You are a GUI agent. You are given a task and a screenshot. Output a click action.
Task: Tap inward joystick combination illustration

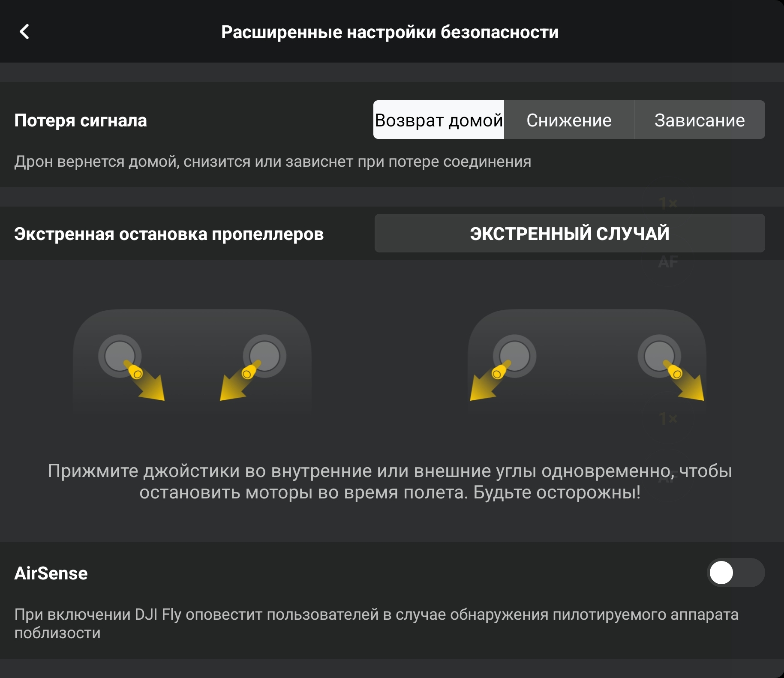[192, 361]
